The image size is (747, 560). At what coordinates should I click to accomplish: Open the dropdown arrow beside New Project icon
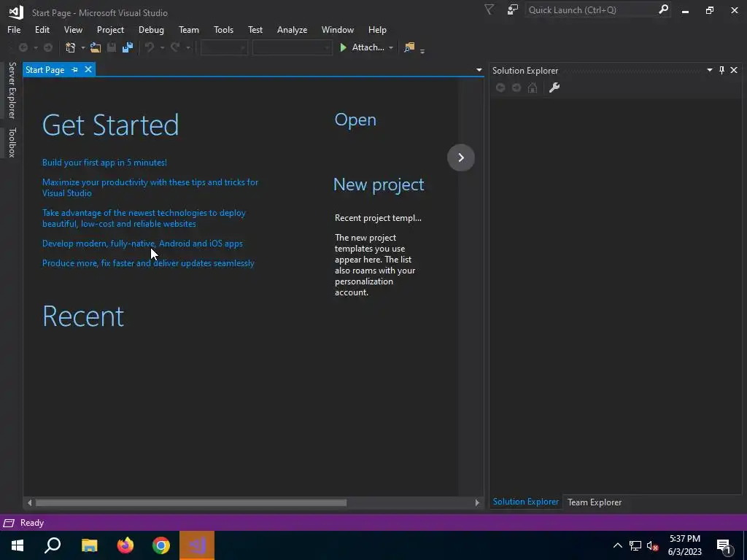pos(83,47)
